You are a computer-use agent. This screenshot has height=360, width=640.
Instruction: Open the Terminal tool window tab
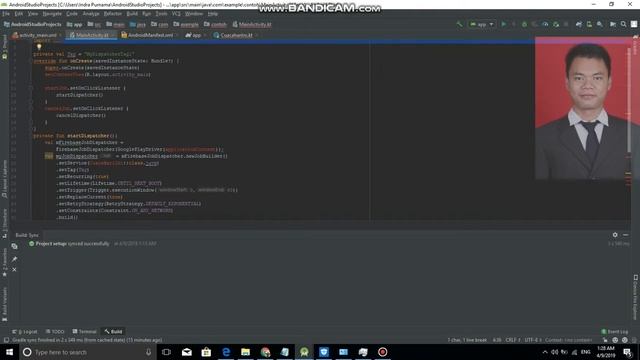(84, 331)
